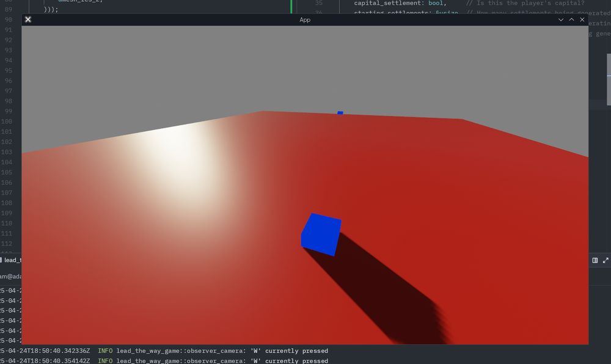611x364 pixels.
Task: Click the am@ada terminal prompt text
Action: click(x=11, y=277)
